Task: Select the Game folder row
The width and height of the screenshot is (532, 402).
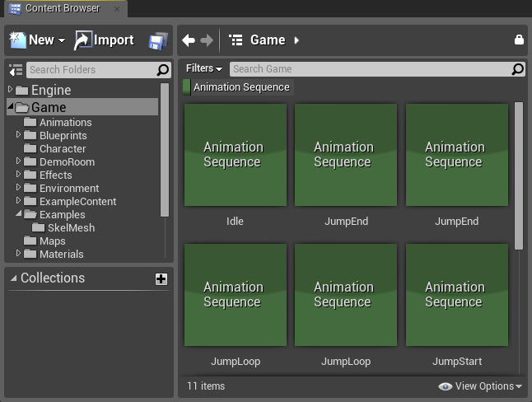Action: (82, 107)
